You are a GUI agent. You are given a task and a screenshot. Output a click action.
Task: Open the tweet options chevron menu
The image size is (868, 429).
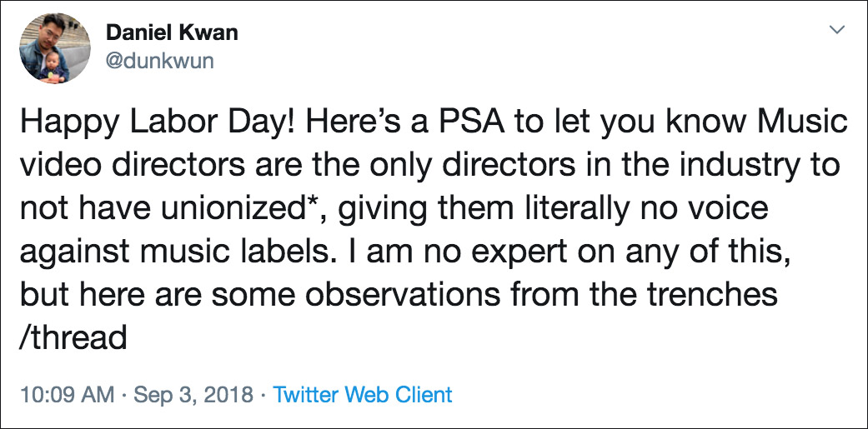coord(836,30)
